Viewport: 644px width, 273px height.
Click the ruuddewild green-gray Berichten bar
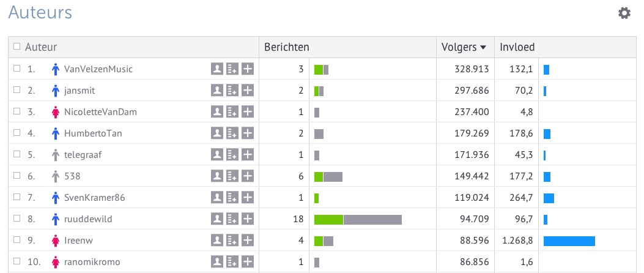(x=358, y=220)
